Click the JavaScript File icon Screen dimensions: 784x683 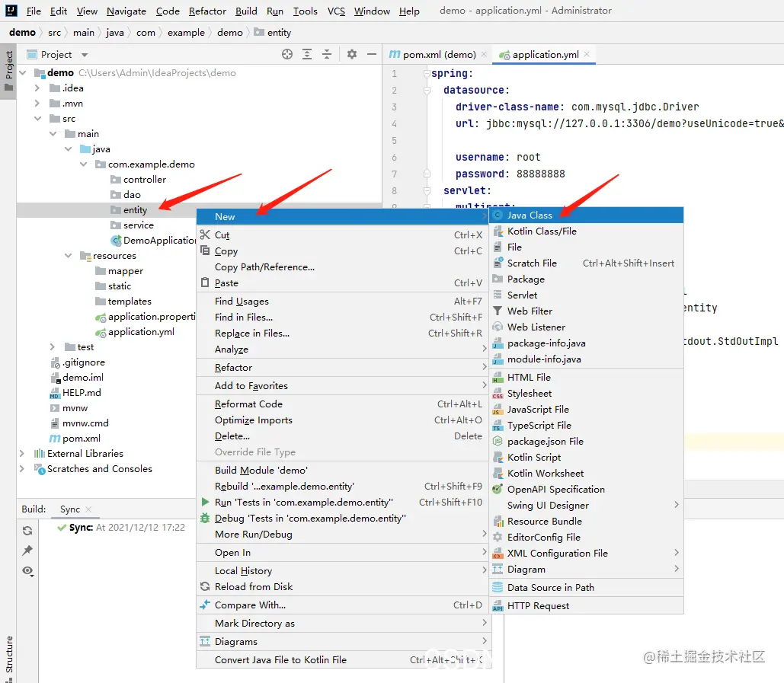[498, 409]
